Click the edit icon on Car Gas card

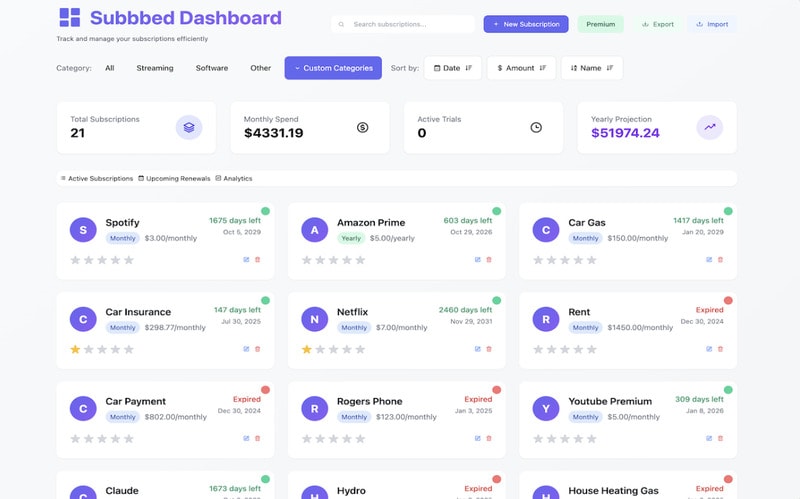[x=709, y=260]
